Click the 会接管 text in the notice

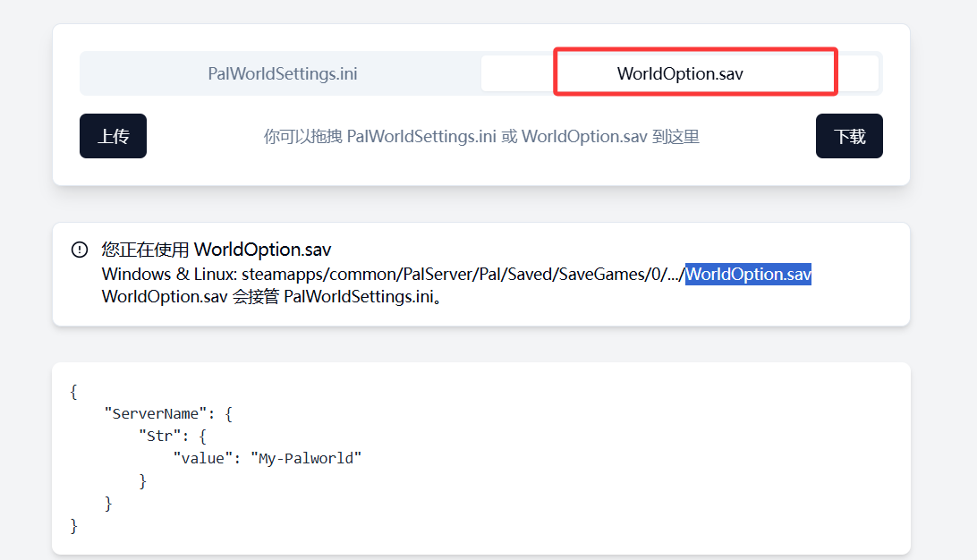tap(256, 296)
